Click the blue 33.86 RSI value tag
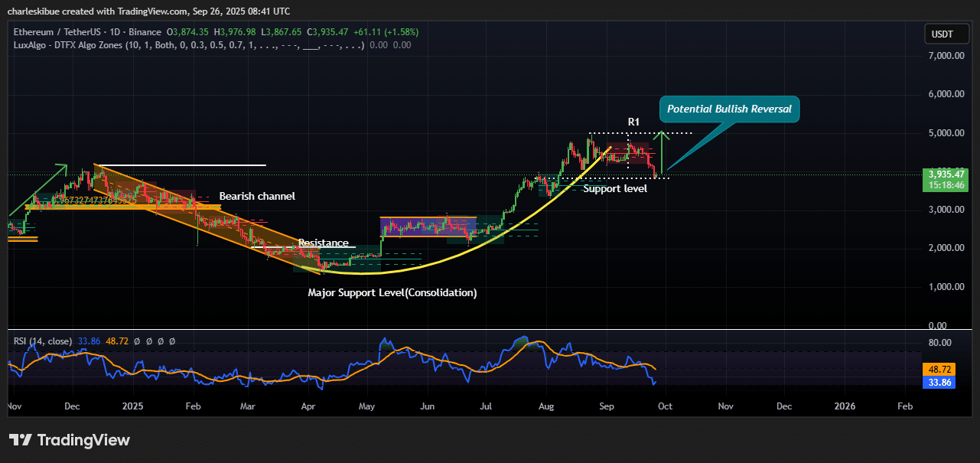 [x=938, y=382]
